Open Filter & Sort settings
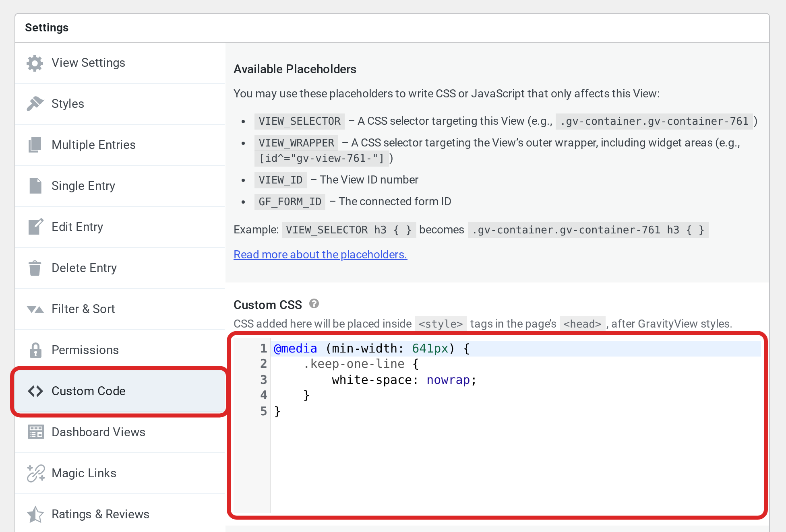This screenshot has height=532, width=786. 120,309
